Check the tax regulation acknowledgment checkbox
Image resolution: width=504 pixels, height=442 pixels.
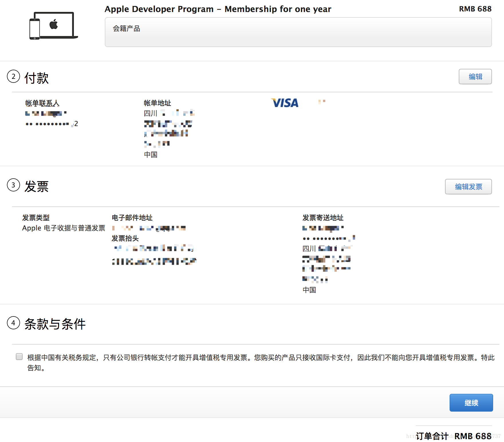click(x=19, y=357)
